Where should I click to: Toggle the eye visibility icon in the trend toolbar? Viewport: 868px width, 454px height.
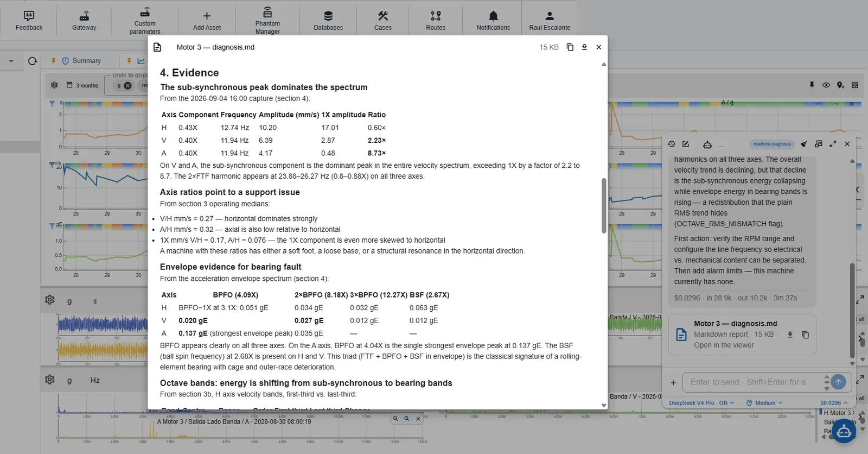pyautogui.click(x=826, y=85)
